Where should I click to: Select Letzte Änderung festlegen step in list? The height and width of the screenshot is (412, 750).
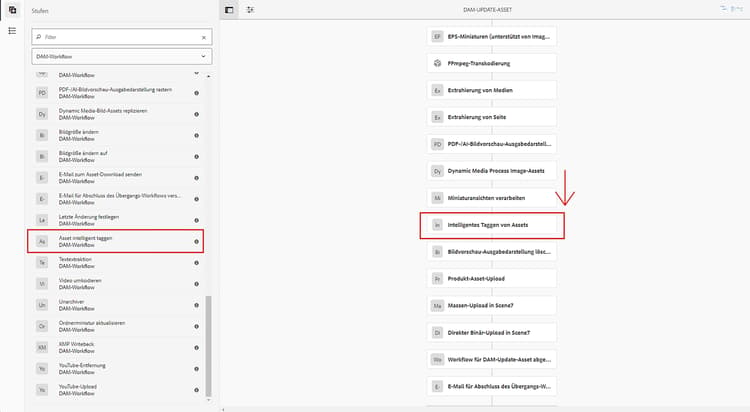116,220
